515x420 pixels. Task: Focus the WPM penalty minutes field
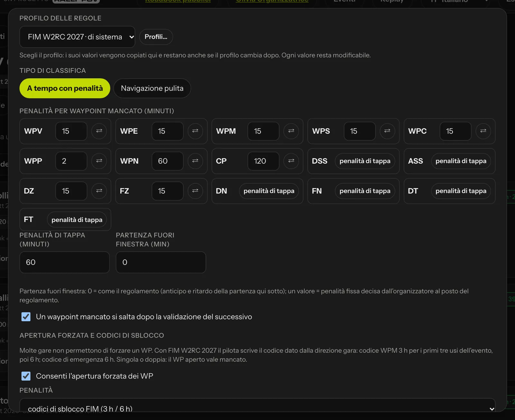pyautogui.click(x=263, y=131)
